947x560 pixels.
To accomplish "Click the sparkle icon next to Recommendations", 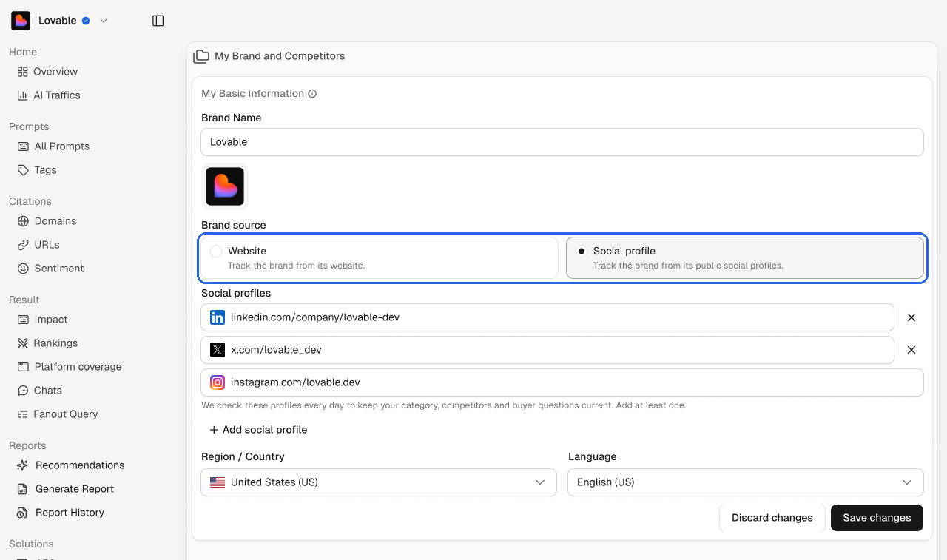I will (x=22, y=465).
